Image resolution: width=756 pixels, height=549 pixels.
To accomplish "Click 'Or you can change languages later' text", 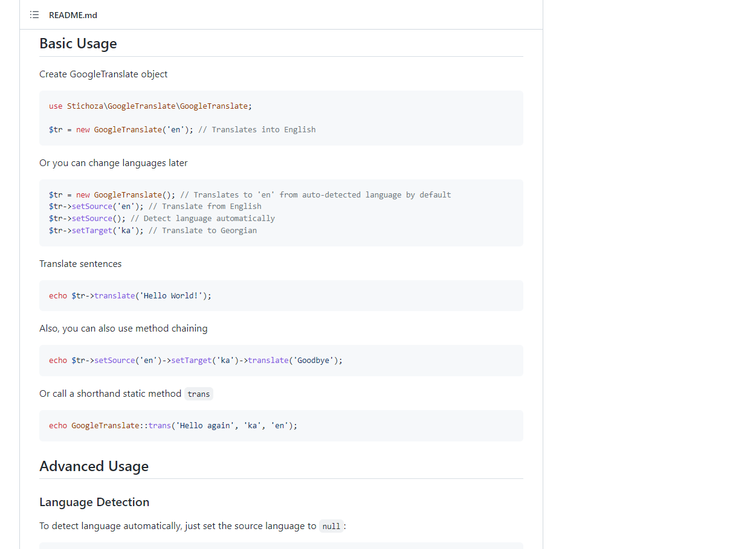I will 113,163.
